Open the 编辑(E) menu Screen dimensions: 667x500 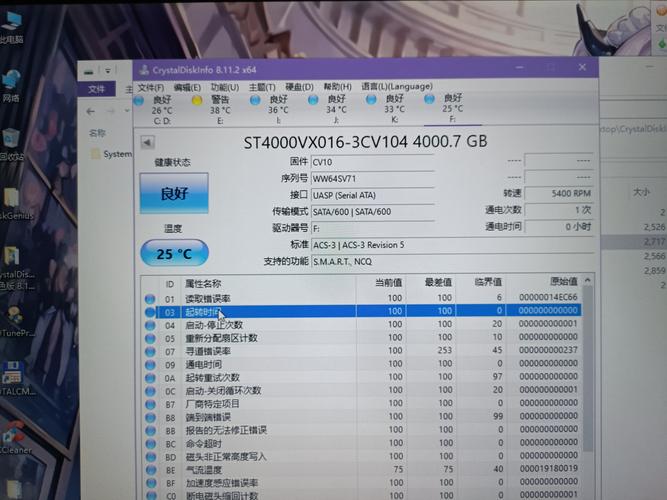tap(187, 87)
